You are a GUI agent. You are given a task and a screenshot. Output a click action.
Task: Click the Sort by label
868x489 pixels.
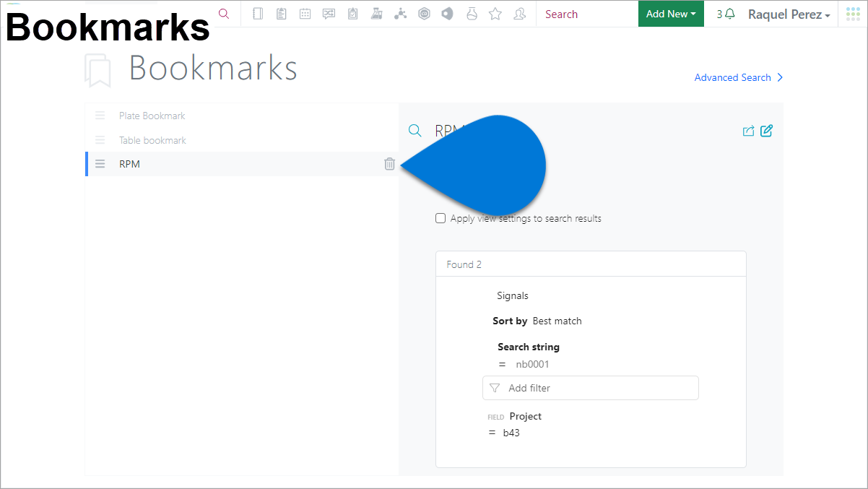pyautogui.click(x=510, y=321)
